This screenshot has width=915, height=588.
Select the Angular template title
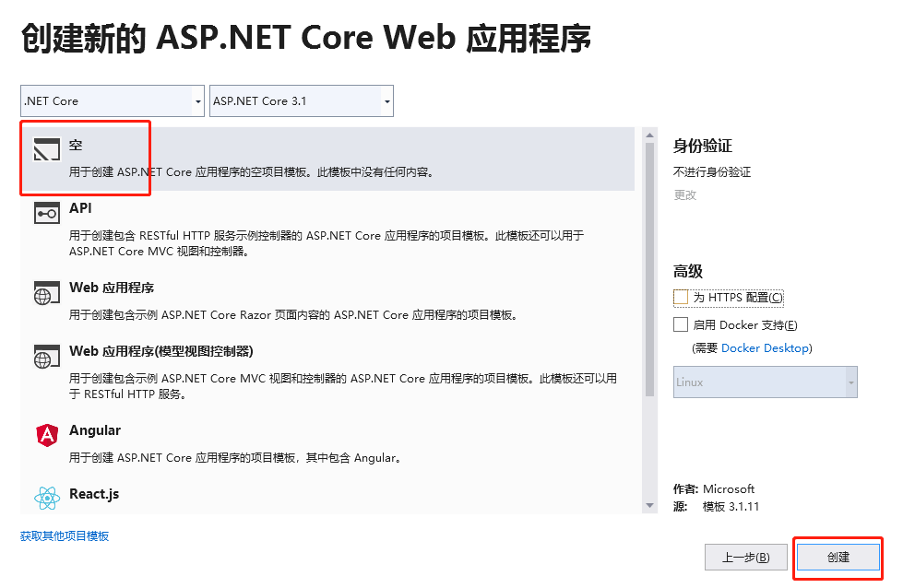coord(95,430)
